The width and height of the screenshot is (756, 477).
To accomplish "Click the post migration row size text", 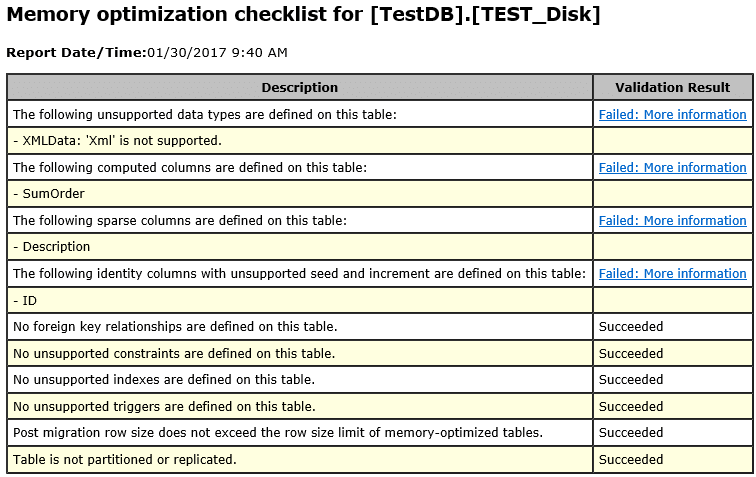I will (x=277, y=433).
